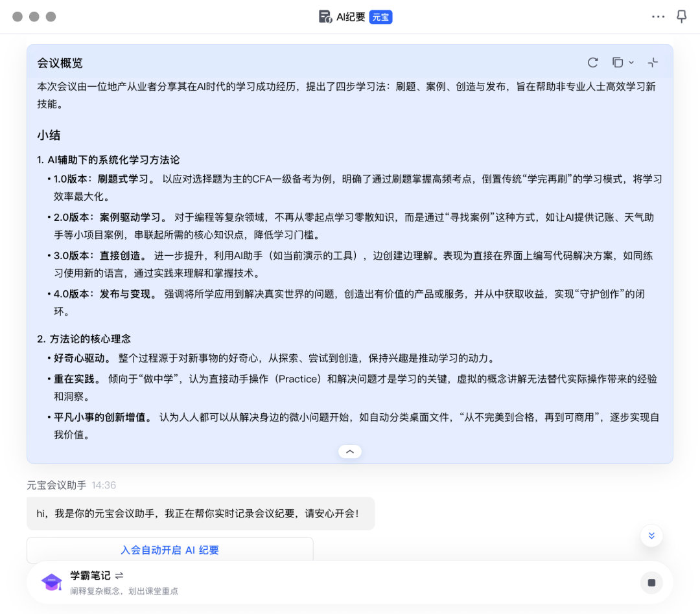This screenshot has width=700, height=614.
Task: Click the subtitle 阐释复杂概念，划出课堂重点
Action: pos(124,591)
